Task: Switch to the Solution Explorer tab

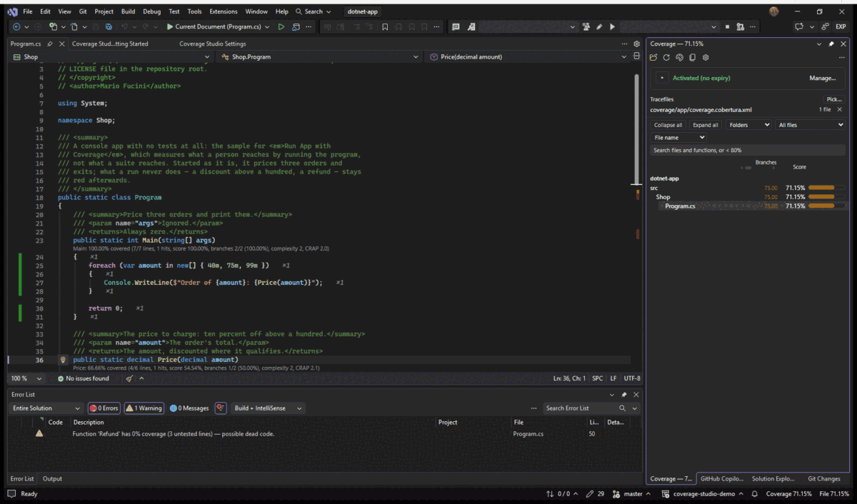Action: [773, 479]
